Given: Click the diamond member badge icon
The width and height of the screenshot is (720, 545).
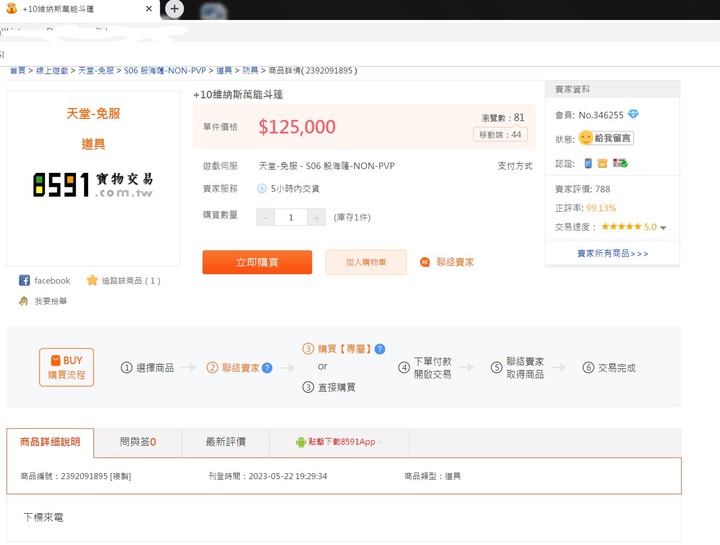Looking at the screenshot, I should click(x=633, y=114).
